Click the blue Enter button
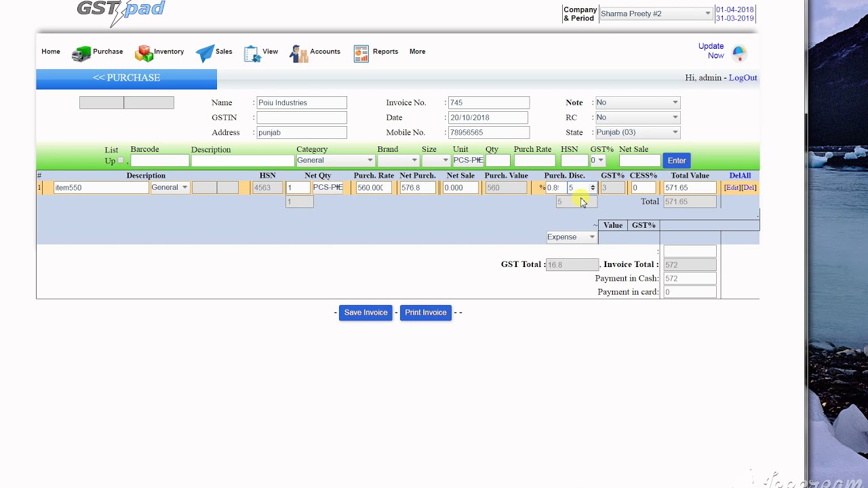 (x=677, y=161)
